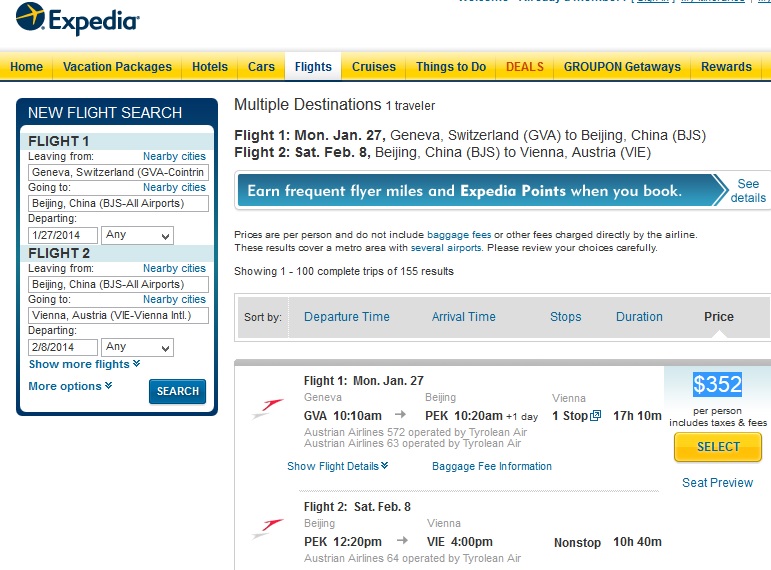Screen dimensions: 771x570
Task: Click the Expedia logo
Action: pos(77,19)
